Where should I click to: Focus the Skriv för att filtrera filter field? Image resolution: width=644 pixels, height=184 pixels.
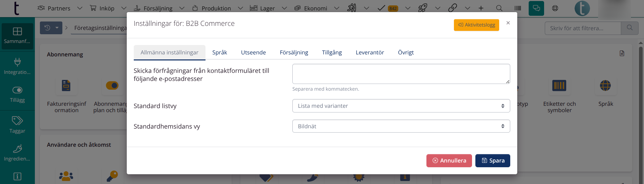tap(583, 28)
